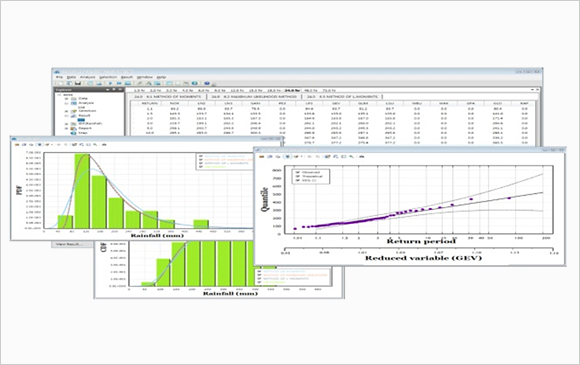Click the Map icon in Explorer tree

[x=73, y=133]
